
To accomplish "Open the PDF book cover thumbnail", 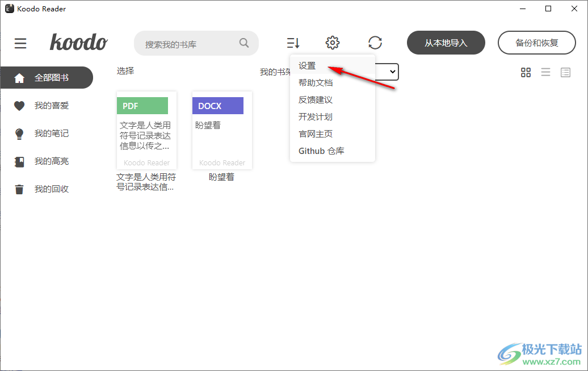I will (x=146, y=130).
